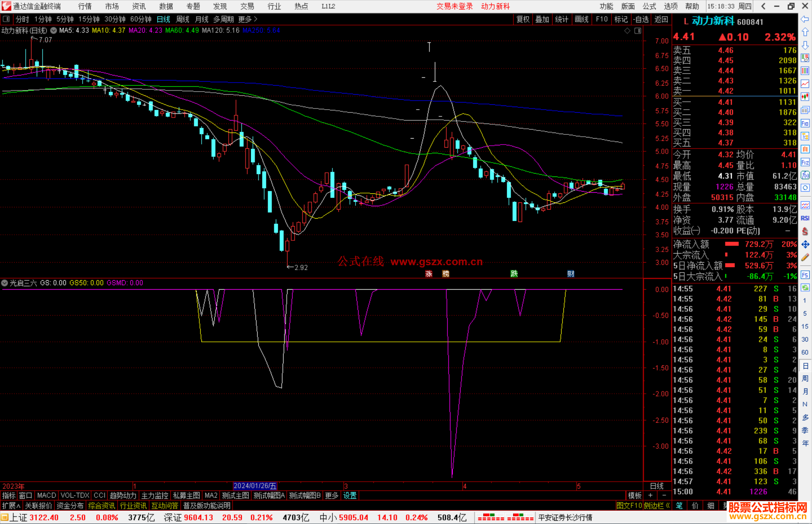Toggle the 光启三六 indicator circle button
The width and height of the screenshot is (812, 524).
[5, 283]
